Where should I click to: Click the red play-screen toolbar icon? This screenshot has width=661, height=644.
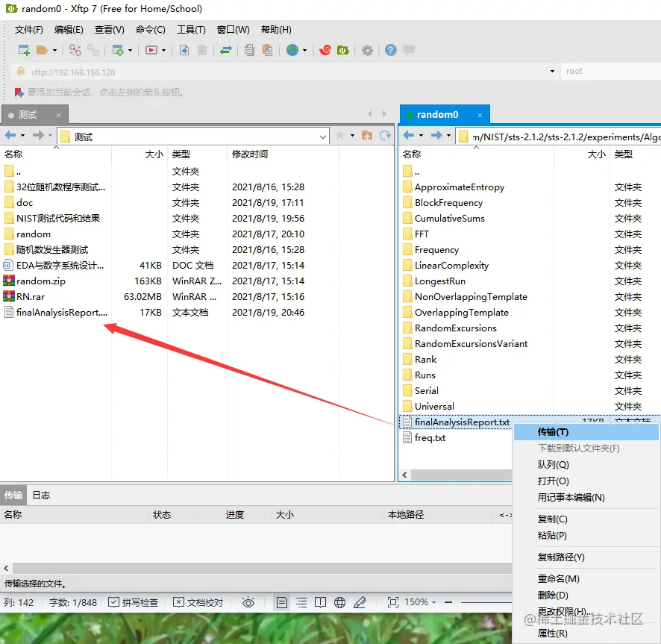(151, 50)
